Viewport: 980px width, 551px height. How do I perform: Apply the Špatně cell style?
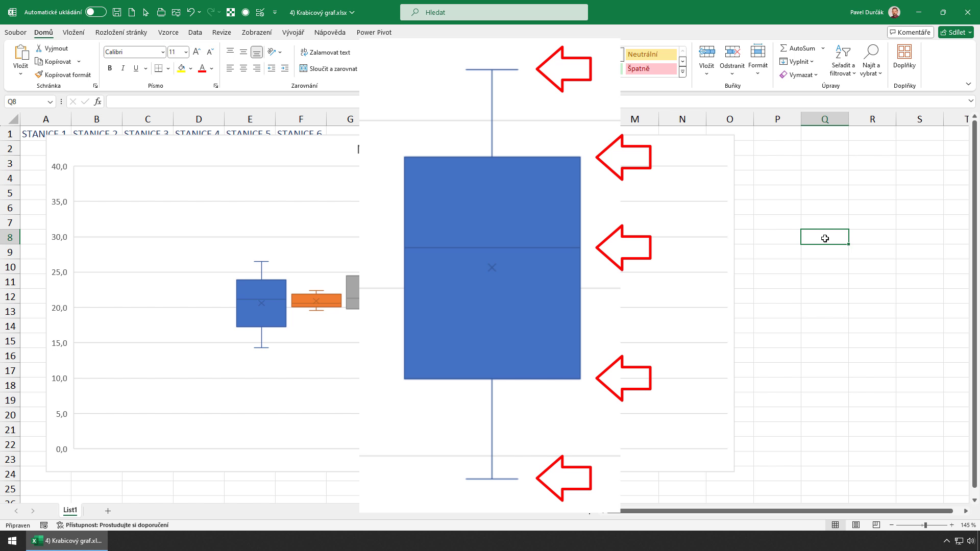tap(651, 68)
